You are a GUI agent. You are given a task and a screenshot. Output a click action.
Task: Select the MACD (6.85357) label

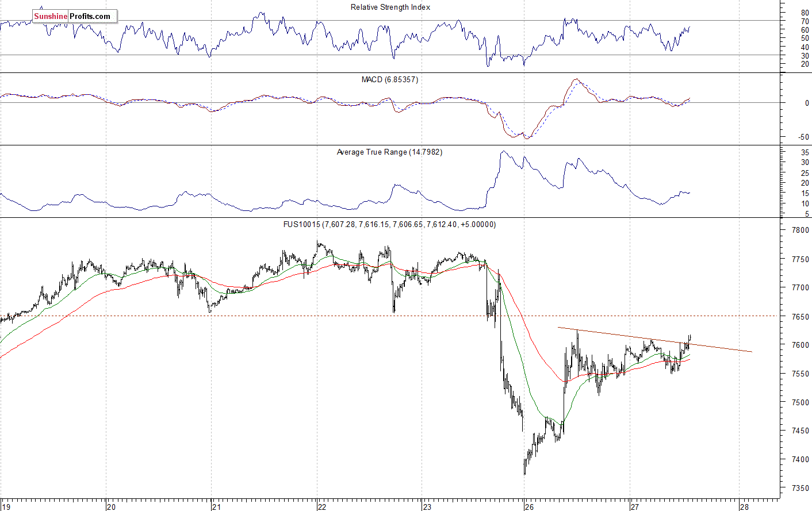click(390, 79)
